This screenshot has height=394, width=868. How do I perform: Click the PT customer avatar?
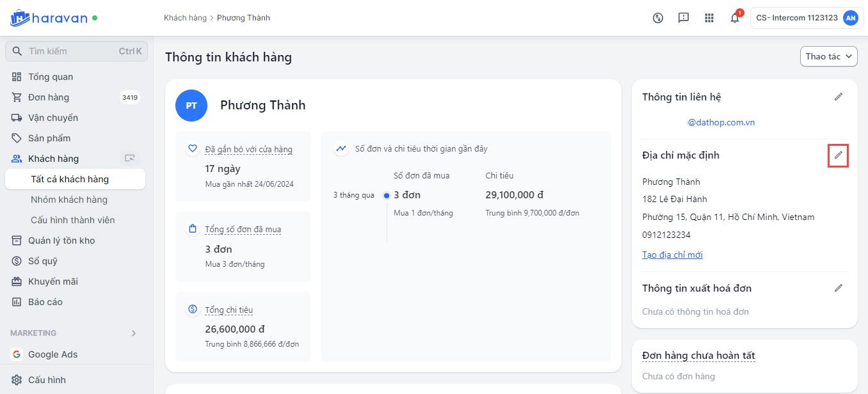coord(191,106)
